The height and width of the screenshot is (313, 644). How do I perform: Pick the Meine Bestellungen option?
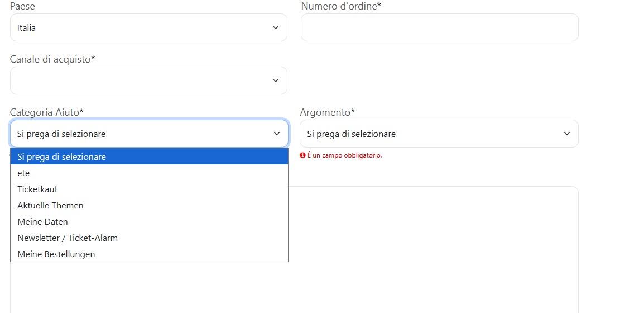(149, 254)
